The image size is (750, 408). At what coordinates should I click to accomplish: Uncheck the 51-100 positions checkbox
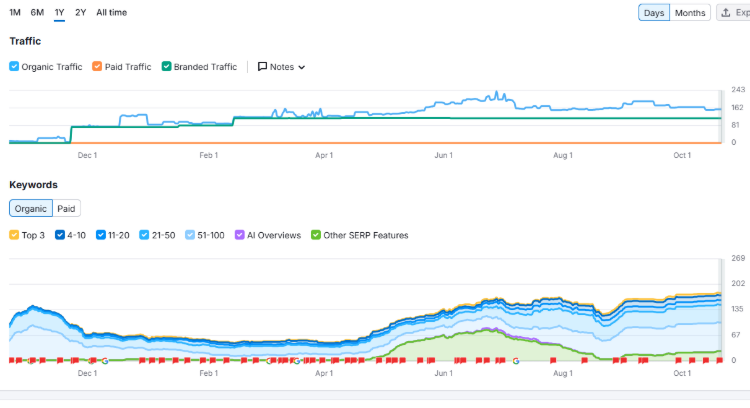(x=190, y=235)
